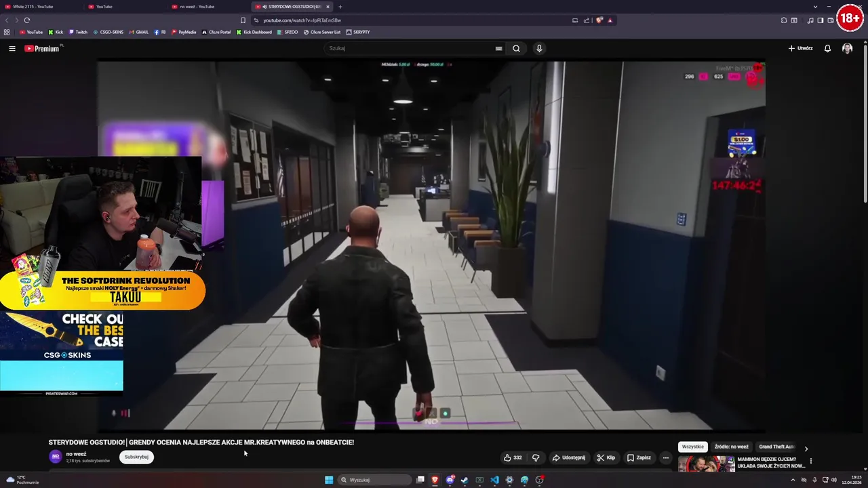This screenshot has height=488, width=868.
Task: Show next filter chips arrow
Action: tap(806, 448)
